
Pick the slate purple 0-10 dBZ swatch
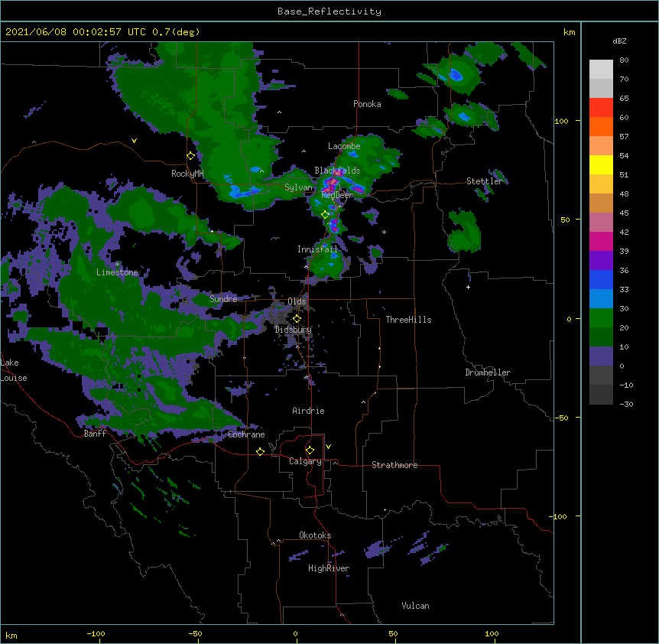[601, 356]
